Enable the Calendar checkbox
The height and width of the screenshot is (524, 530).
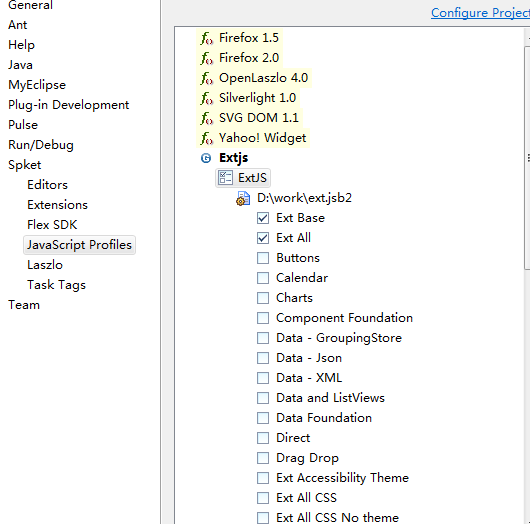(x=263, y=278)
